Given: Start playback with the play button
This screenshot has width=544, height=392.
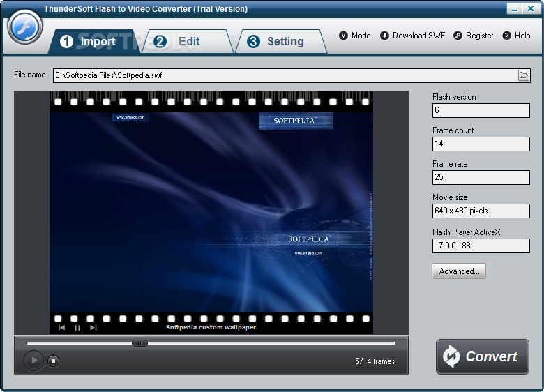Looking at the screenshot, I should pos(34,361).
